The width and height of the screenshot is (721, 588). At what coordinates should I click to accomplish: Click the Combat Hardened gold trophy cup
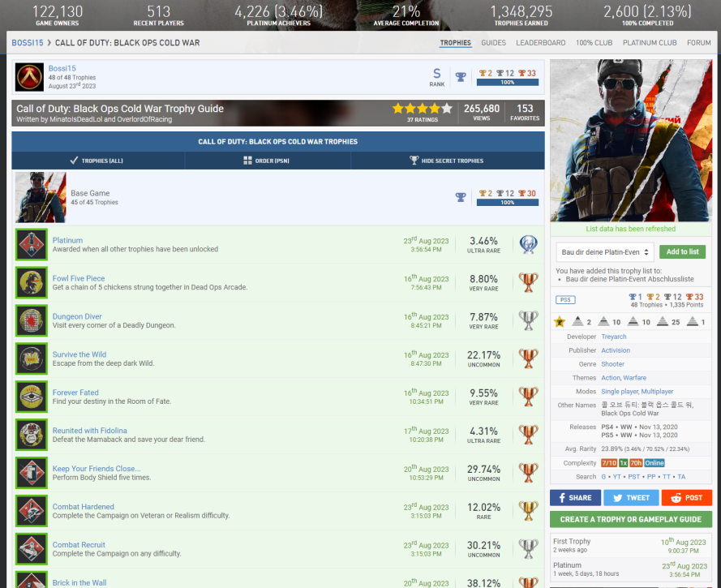(528, 512)
